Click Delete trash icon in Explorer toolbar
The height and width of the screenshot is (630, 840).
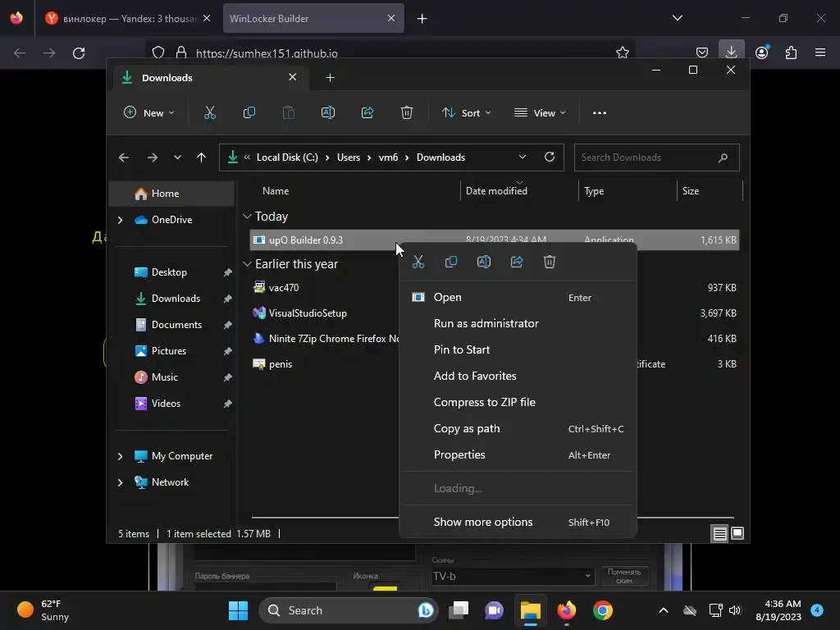pos(407,113)
